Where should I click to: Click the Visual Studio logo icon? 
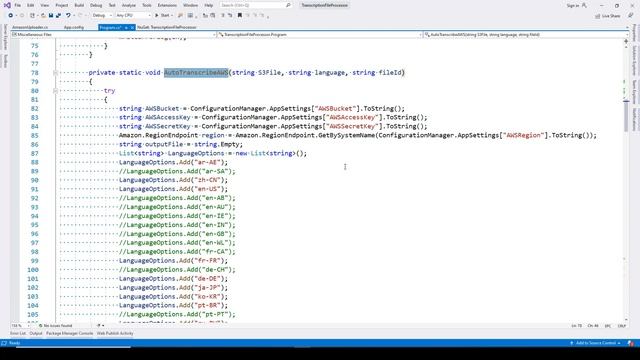click(x=7, y=5)
